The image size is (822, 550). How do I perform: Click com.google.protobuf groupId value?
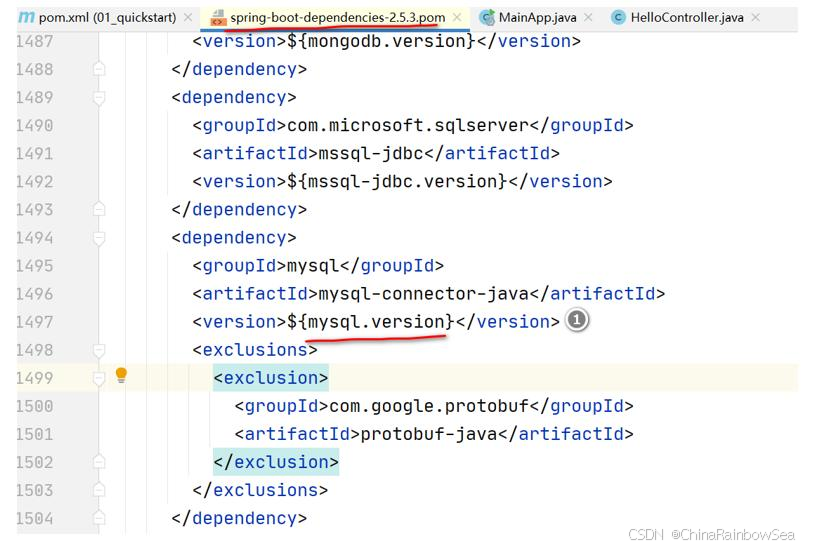(429, 406)
